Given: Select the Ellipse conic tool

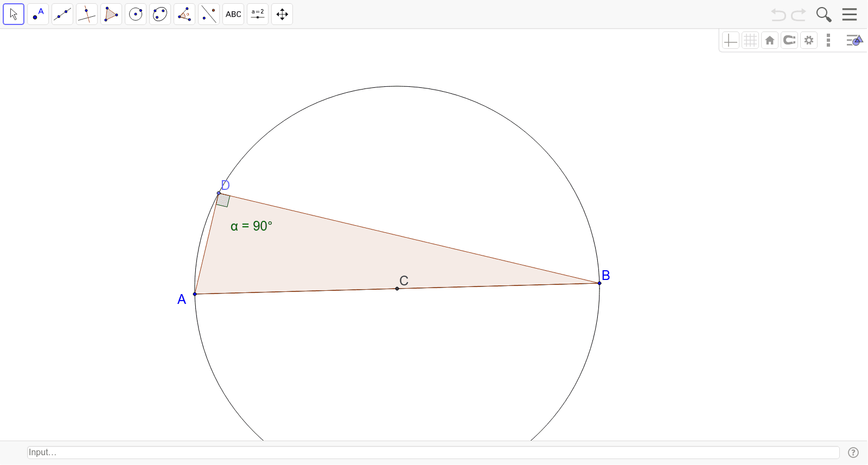Looking at the screenshot, I should [x=160, y=14].
